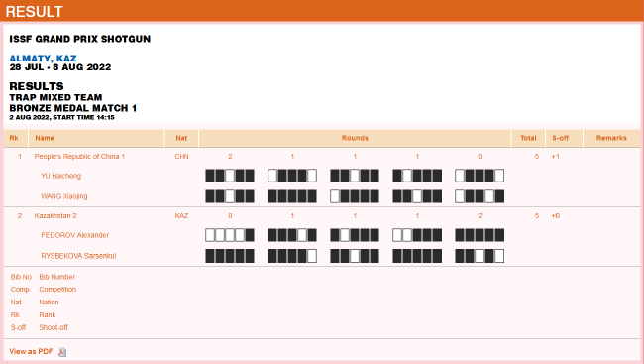Viewport: 644px width, 364px height.
Task: Click athlete name FEDOROV Alexander
Action: coord(75,235)
